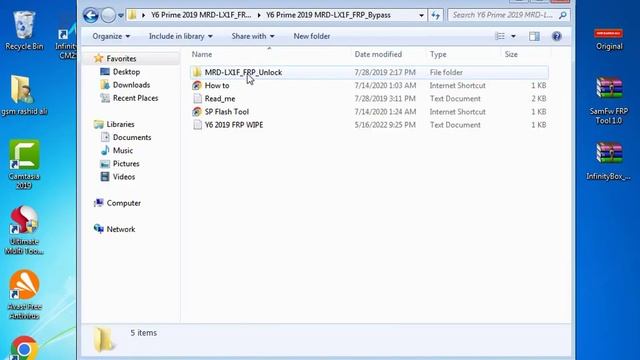
Task: Click MRD-LX1F_FRP_Unlock folder icon
Action: pyautogui.click(x=197, y=72)
